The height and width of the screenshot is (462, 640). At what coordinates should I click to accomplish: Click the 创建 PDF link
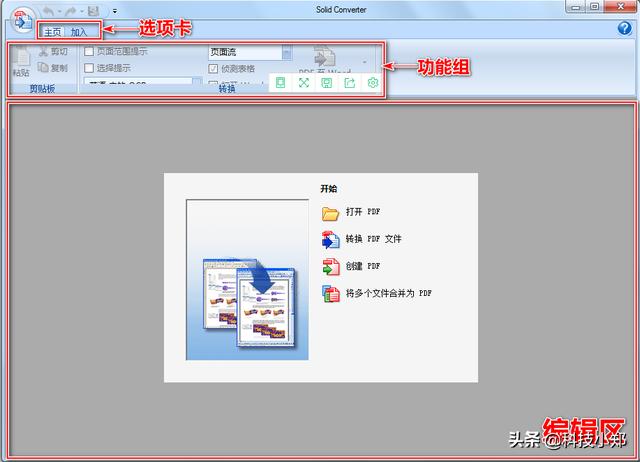(x=363, y=266)
